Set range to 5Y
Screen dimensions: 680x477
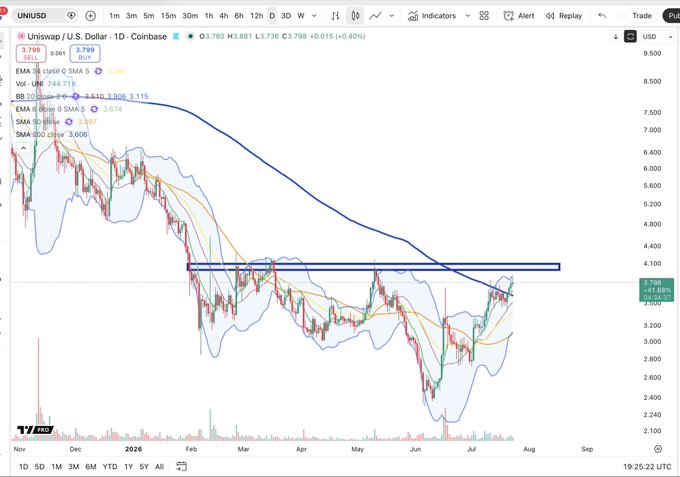pyautogui.click(x=144, y=467)
